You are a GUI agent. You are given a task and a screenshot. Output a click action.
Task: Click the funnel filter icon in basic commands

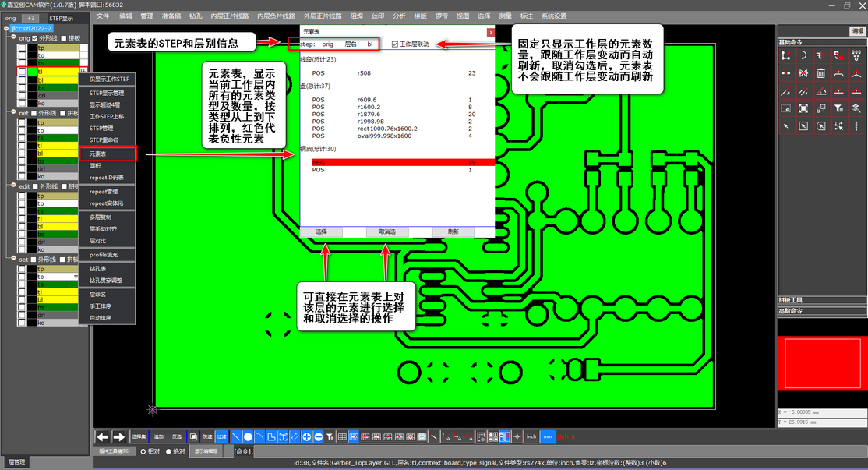838,108
